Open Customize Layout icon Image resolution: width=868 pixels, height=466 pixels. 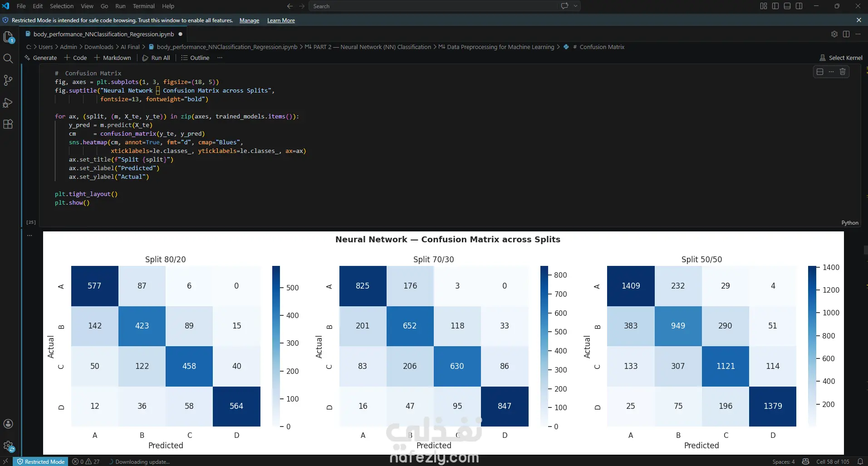tap(764, 6)
